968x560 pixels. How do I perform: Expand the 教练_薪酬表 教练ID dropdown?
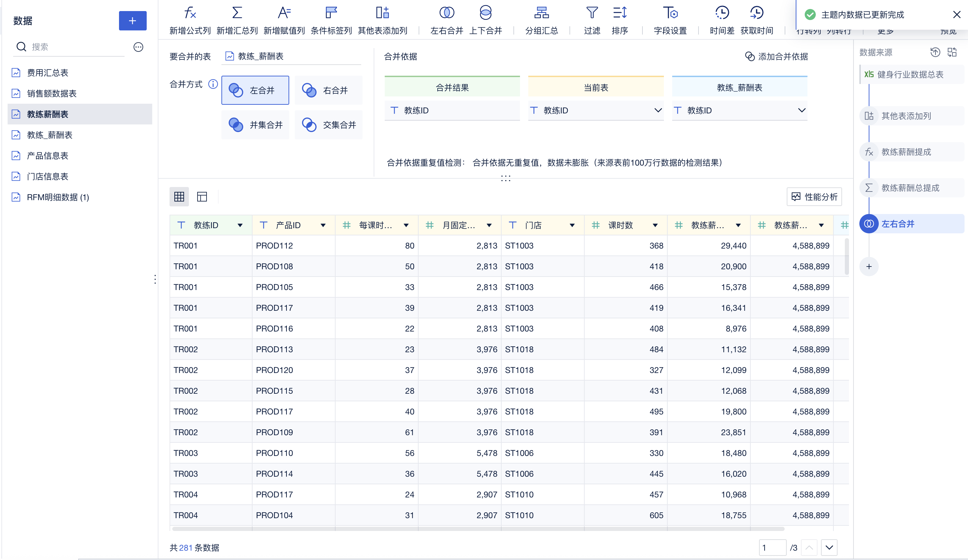801,111
